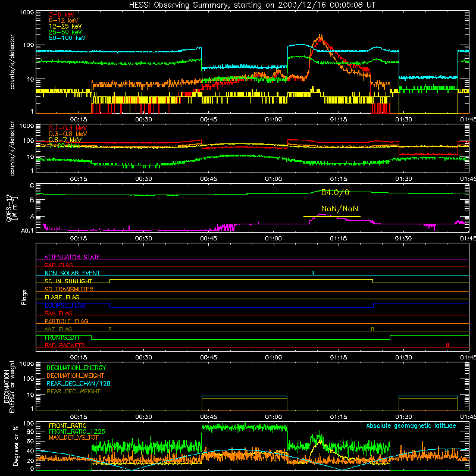Screen dimensions: 476x476
Task: Click the 'B4.0/0' flare class annotation
Action: tap(335, 192)
